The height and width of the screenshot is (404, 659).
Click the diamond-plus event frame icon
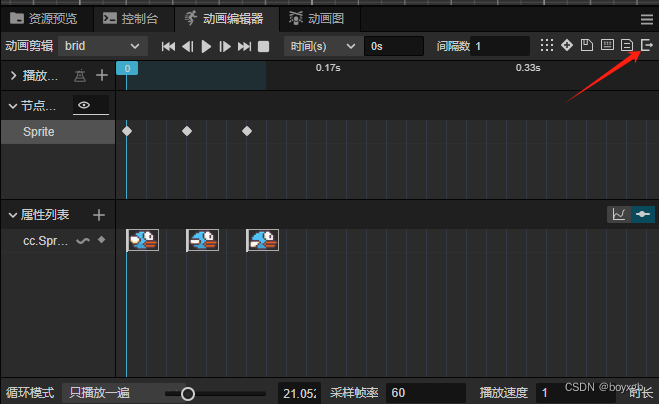pos(567,45)
